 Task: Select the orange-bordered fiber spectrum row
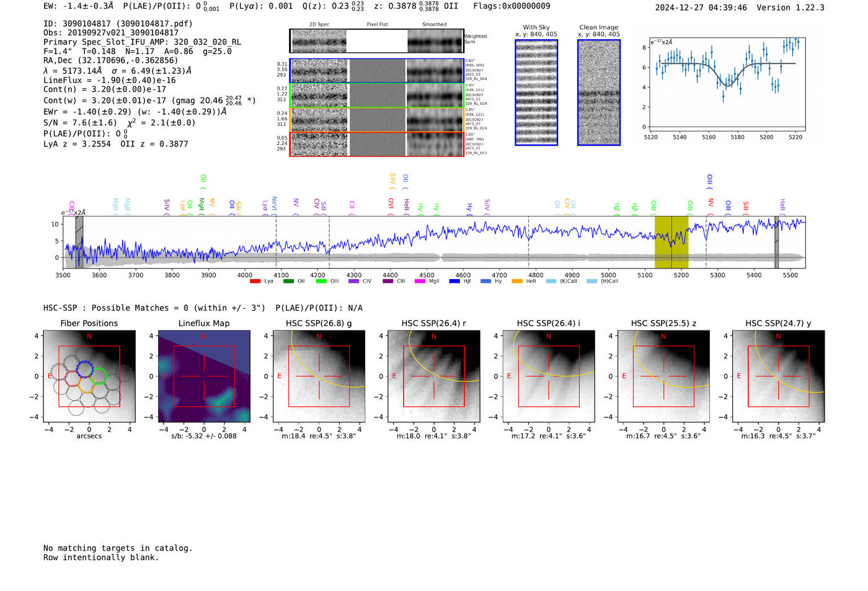point(377,120)
